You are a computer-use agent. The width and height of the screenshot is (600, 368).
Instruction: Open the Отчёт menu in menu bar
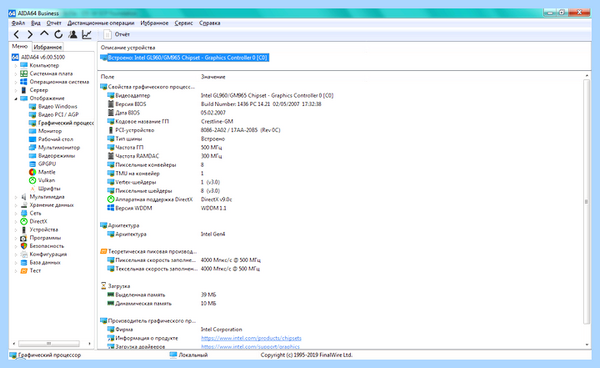click(54, 23)
